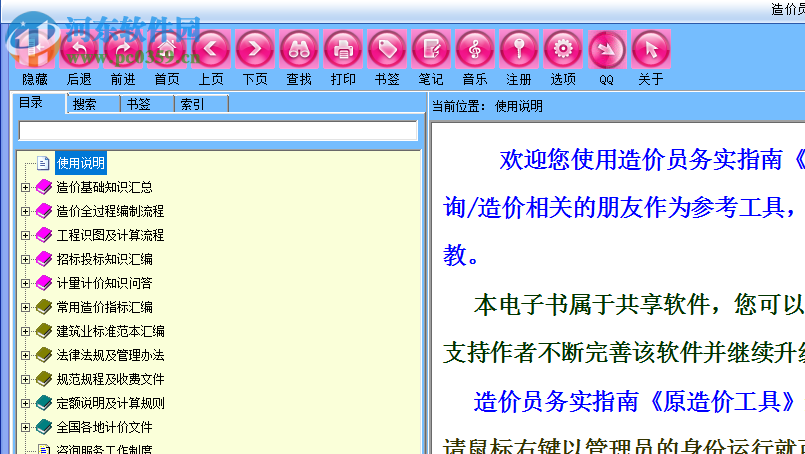Click the 书签 bookmark tag icon
The height and width of the screenshot is (454, 805).
(x=387, y=49)
